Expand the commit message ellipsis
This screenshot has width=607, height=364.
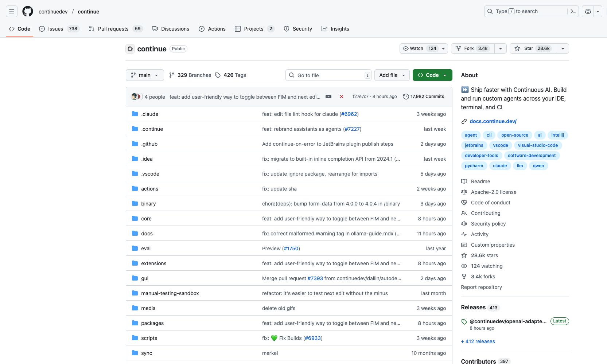[328, 97]
